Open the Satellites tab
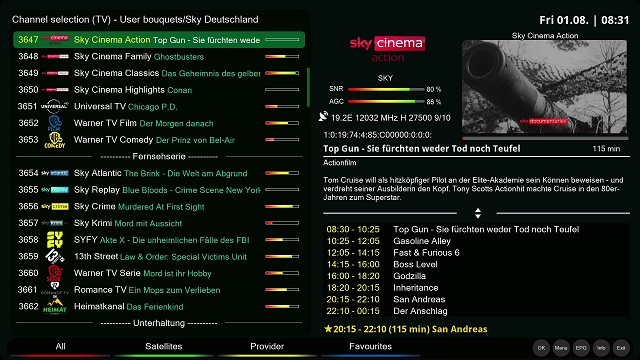The height and width of the screenshot is (360, 640). click(x=164, y=347)
